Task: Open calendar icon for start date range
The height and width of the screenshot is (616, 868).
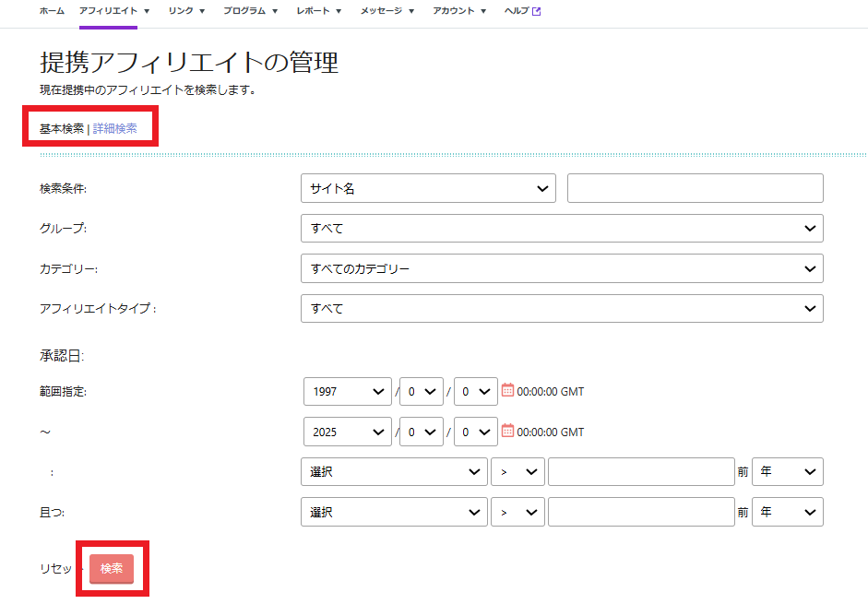Action: point(507,391)
